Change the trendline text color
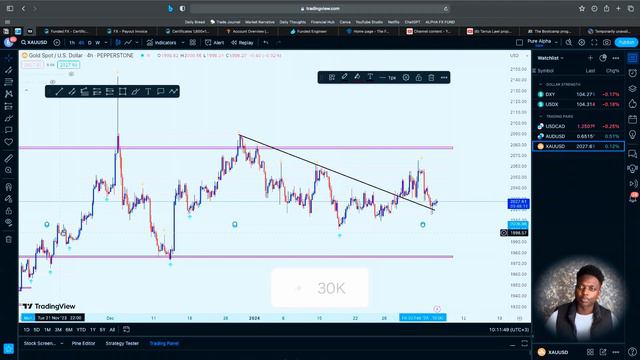The height and width of the screenshot is (360, 640). [x=370, y=77]
